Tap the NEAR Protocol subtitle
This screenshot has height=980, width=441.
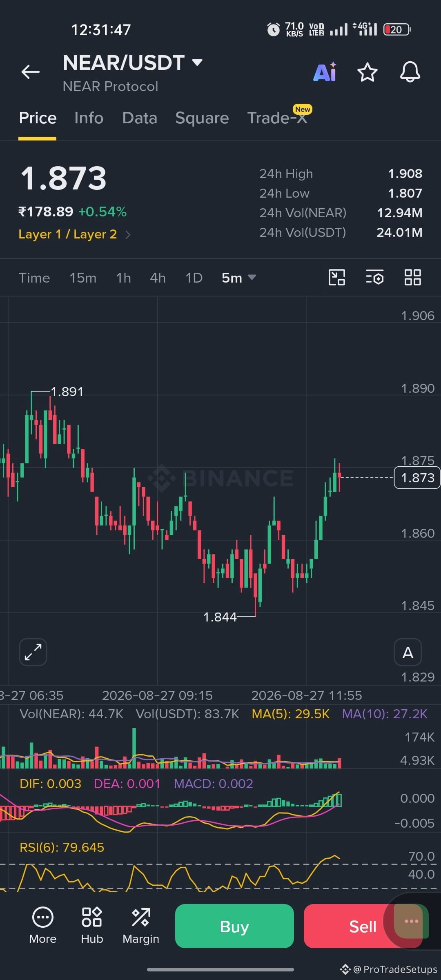[x=110, y=87]
